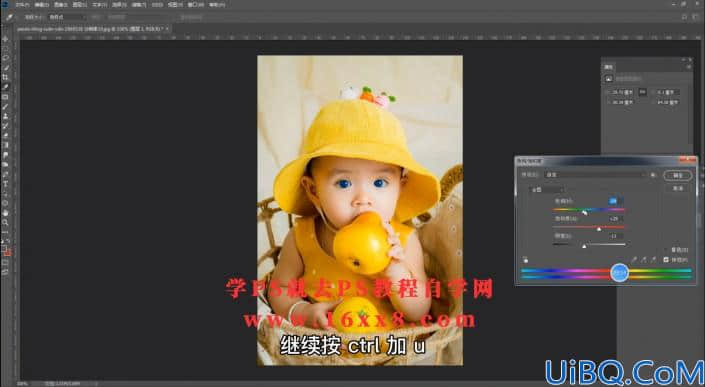Click the red background color swatch
This screenshot has width=705, height=387.
pyautogui.click(x=8, y=252)
